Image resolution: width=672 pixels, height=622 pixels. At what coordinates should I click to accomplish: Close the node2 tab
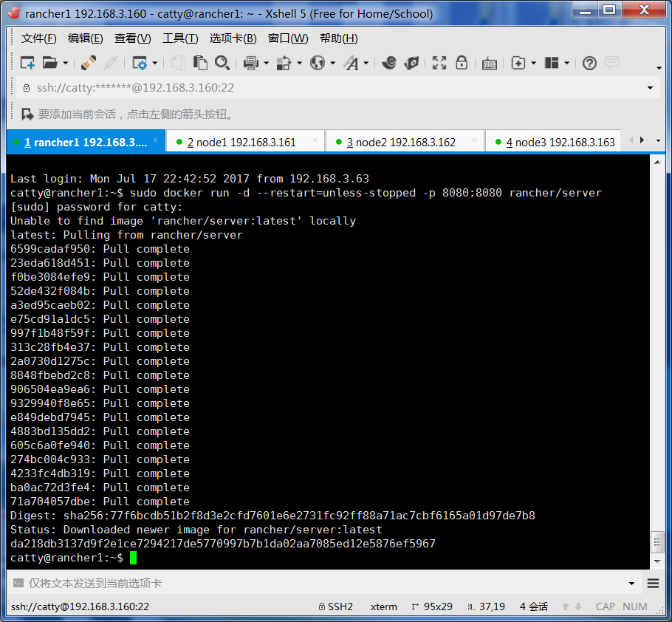(474, 140)
